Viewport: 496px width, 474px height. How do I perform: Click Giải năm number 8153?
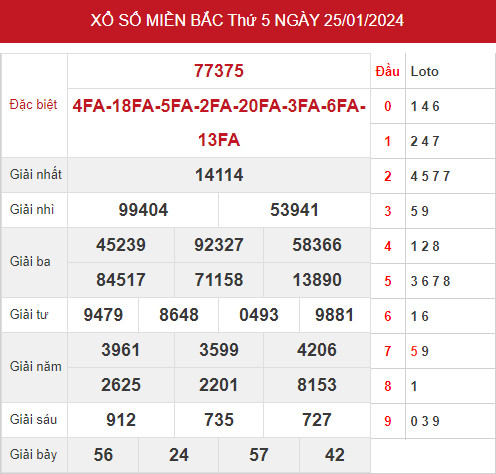pyautogui.click(x=317, y=385)
